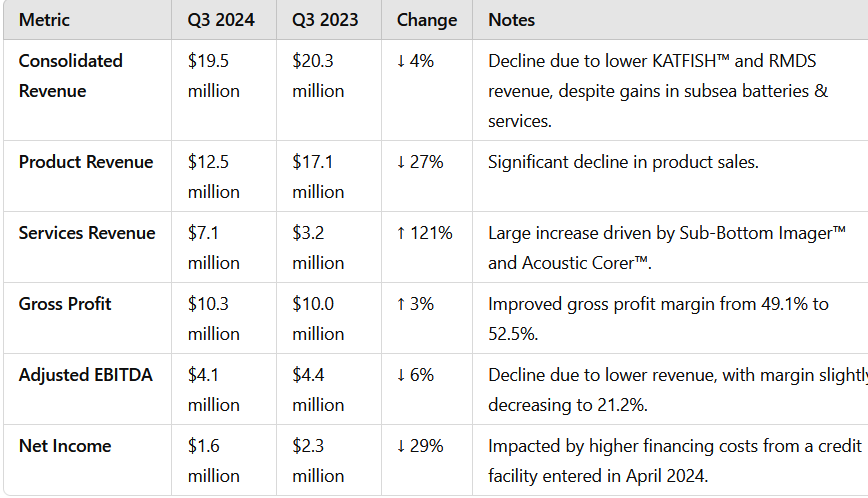Click the 4% decrease change cell
Viewport: 868px width, 498px height.
415,61
